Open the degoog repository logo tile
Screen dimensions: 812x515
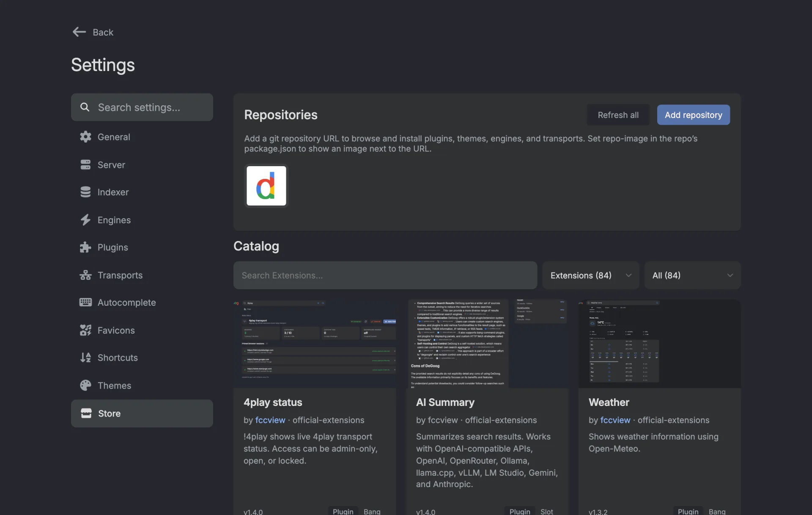tap(266, 186)
